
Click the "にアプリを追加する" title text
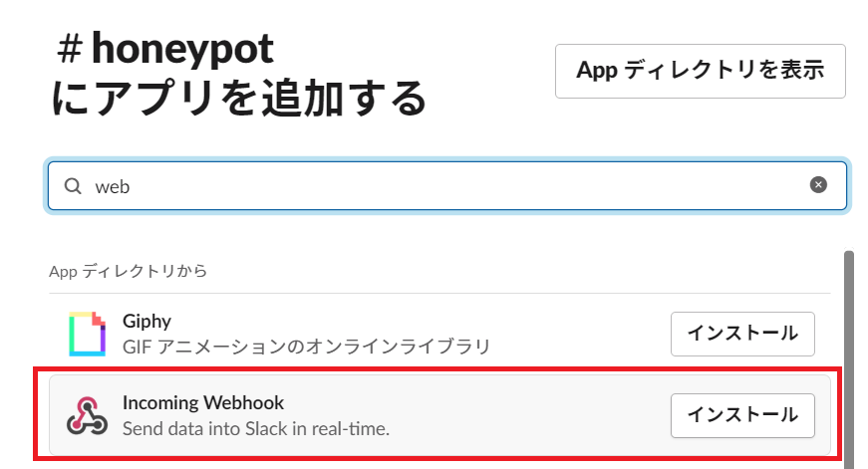click(239, 99)
